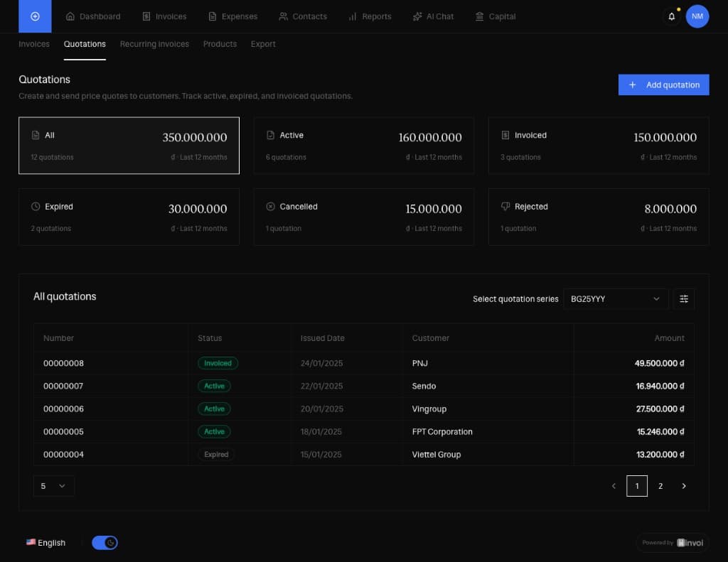Click the Add quotation button
728x562 pixels.
663,85
